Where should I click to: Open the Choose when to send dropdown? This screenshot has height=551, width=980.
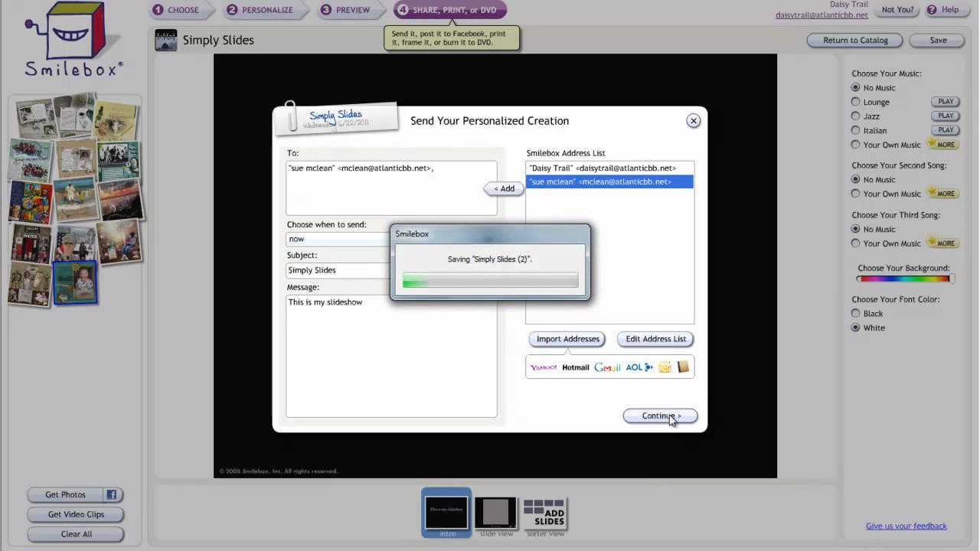[338, 239]
